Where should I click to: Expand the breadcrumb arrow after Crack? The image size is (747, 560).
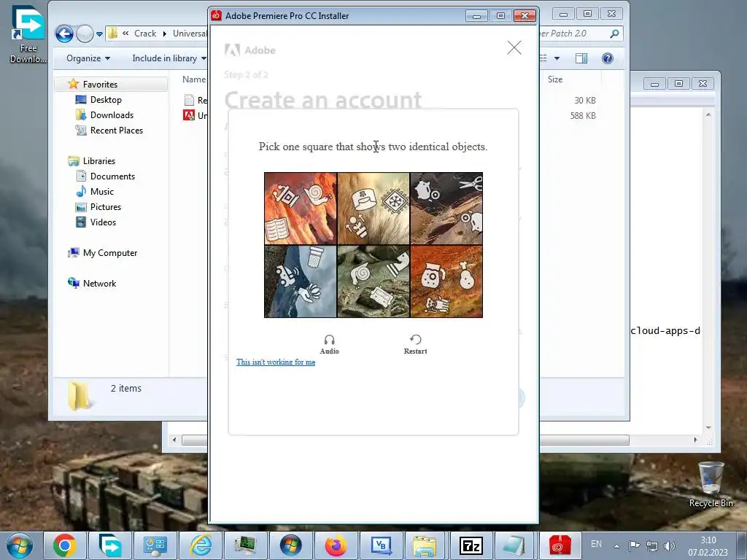[x=164, y=34]
